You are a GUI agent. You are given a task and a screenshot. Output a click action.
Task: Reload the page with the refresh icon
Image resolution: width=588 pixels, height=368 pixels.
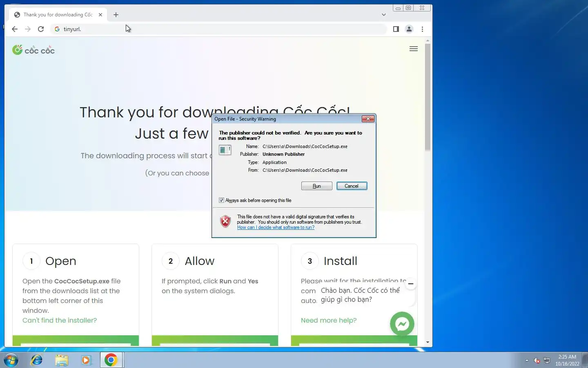pos(41,29)
